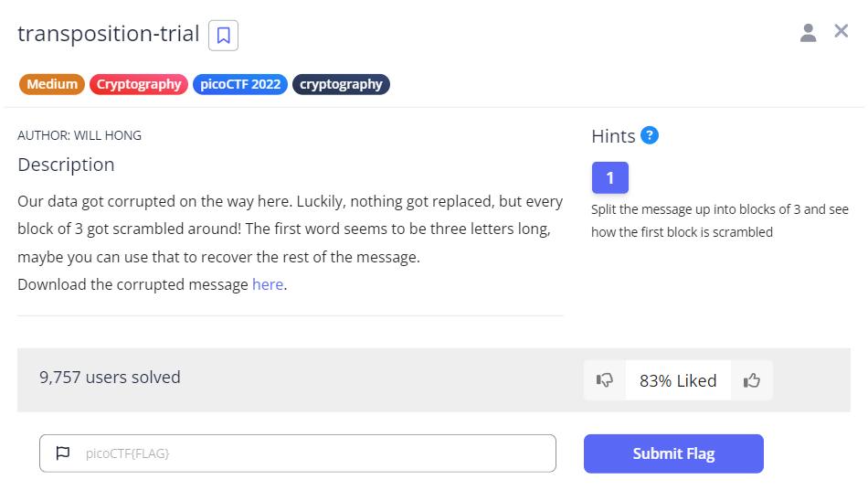868x501 pixels.
Task: Filter by the picoCTF 2022 tag
Action: pyautogui.click(x=240, y=84)
